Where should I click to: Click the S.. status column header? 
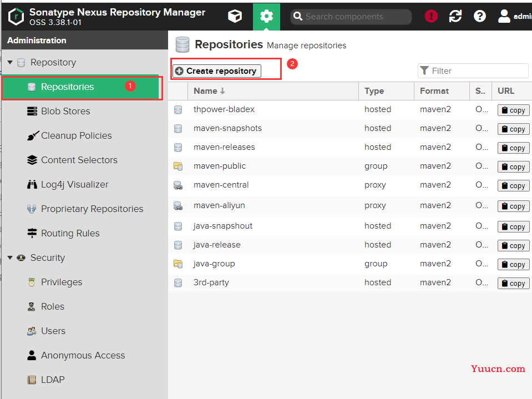481,91
